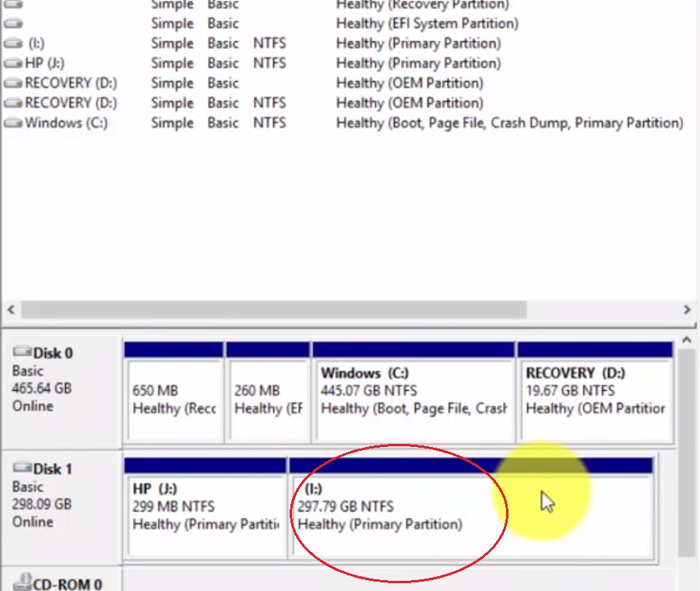Click the NTFS cell in the (I:) list row
This screenshot has width=700, height=591.
point(269,44)
